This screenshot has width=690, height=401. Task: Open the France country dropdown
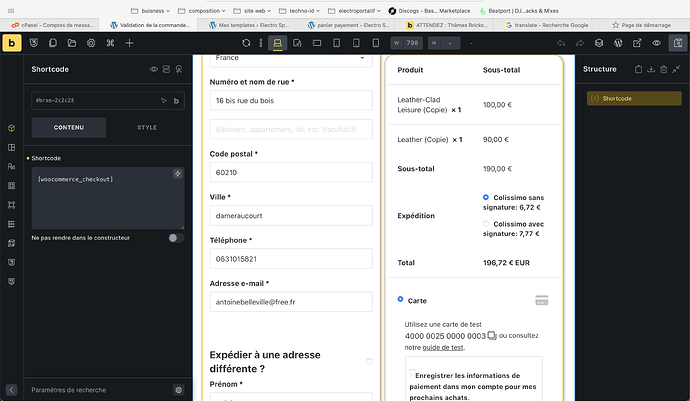click(285, 58)
